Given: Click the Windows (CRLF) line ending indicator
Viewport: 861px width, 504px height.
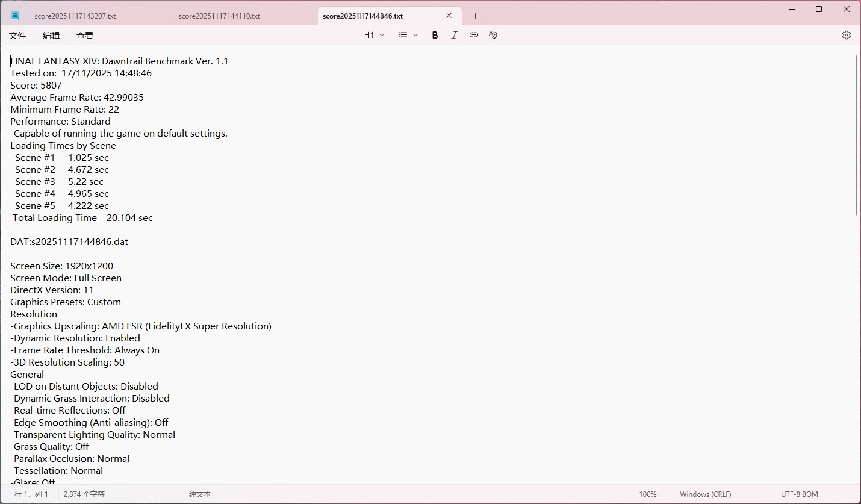Looking at the screenshot, I should pyautogui.click(x=706, y=494).
